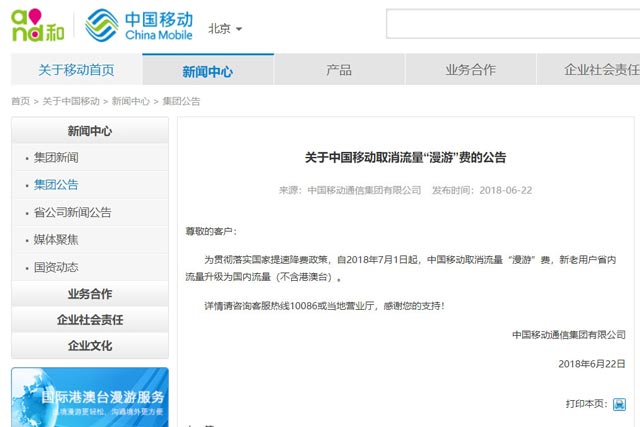
Task: Click the 2018年6月22日 signature date
Action: 592,364
